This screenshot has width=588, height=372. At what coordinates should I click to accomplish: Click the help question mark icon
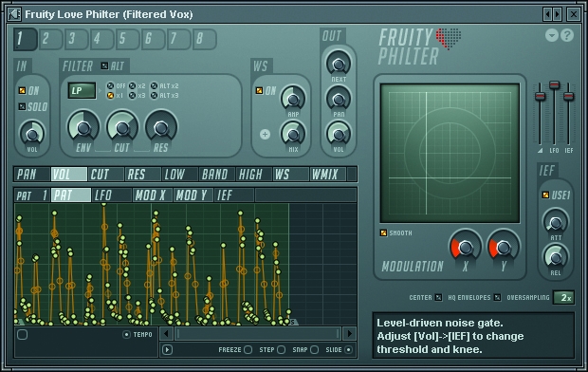pos(567,35)
